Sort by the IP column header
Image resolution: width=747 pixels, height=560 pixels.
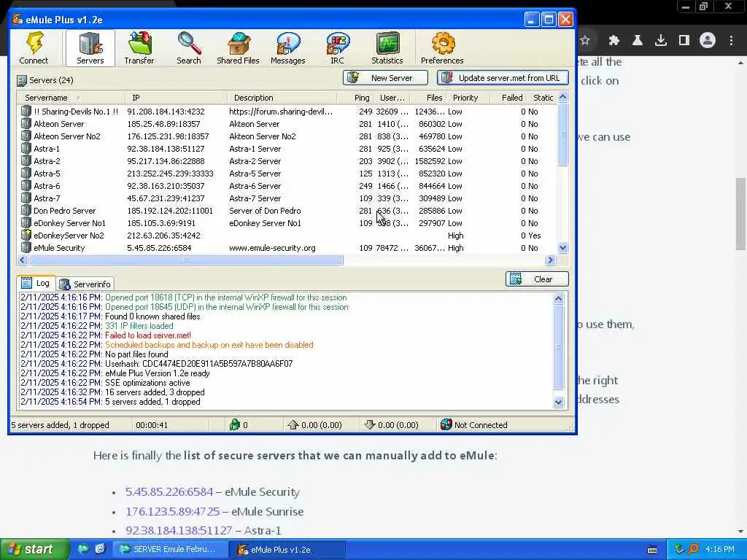pyautogui.click(x=177, y=98)
